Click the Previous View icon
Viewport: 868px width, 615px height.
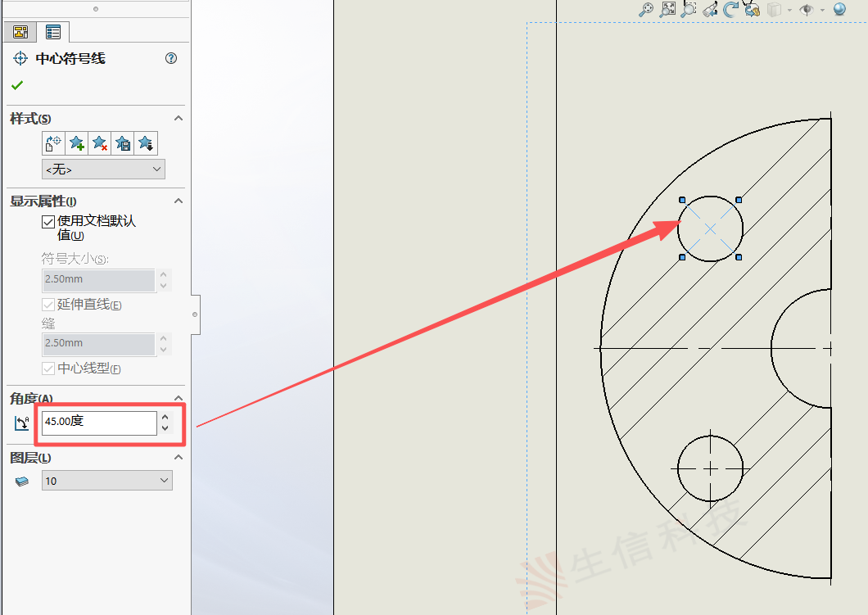710,9
